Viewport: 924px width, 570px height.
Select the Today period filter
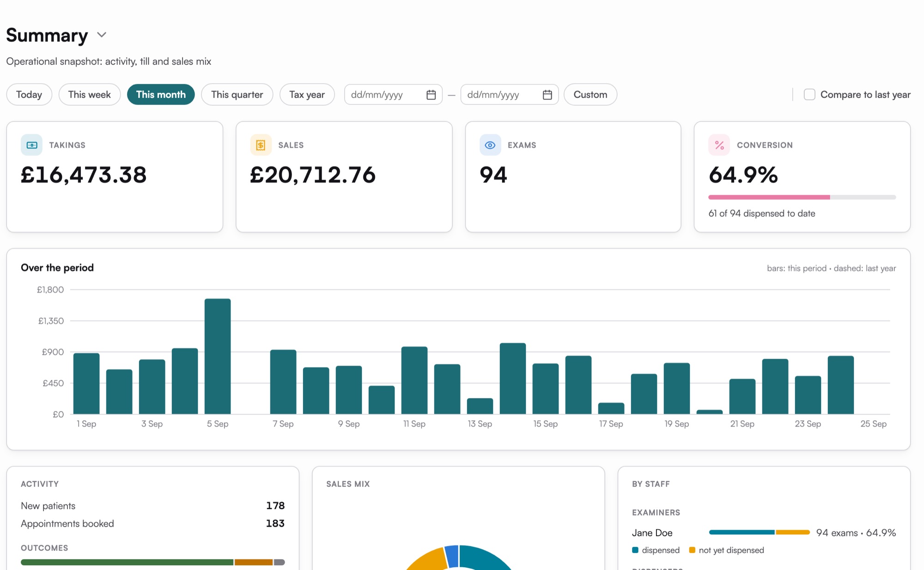point(29,95)
